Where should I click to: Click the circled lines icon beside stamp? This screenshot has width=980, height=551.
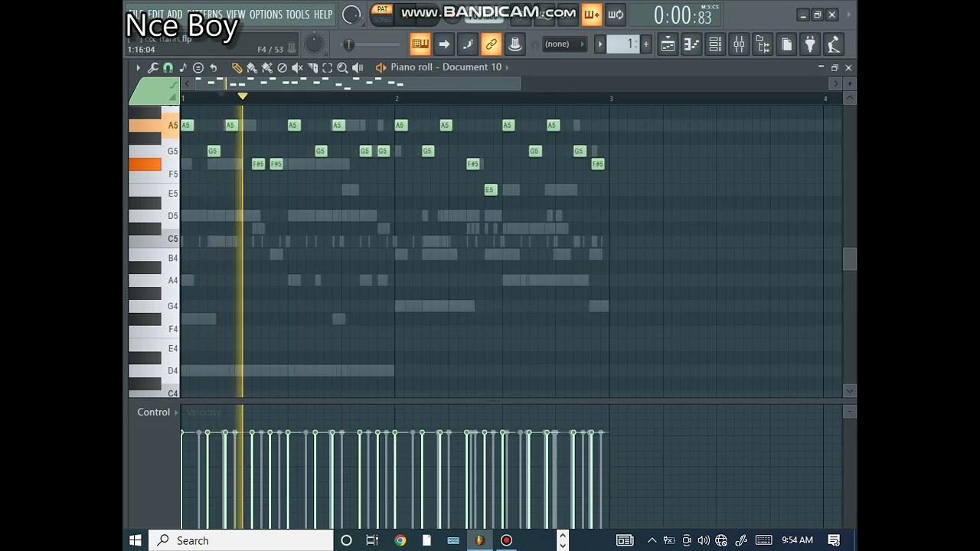tap(198, 67)
